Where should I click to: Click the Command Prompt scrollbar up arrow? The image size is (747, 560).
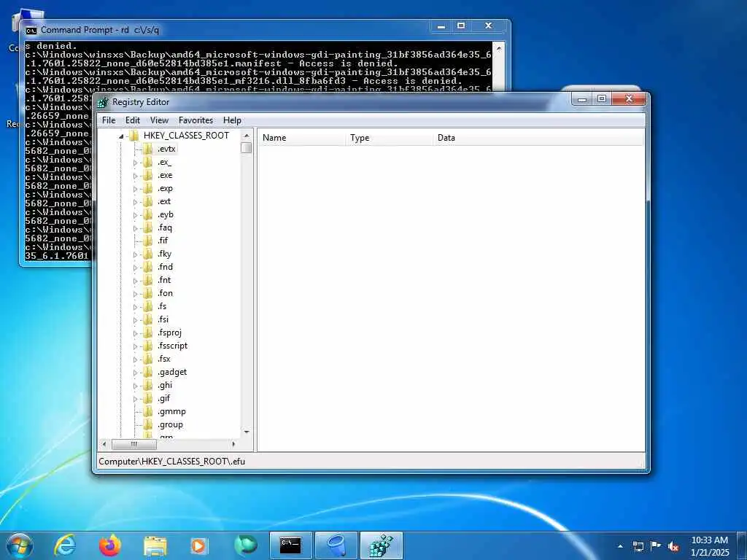point(499,48)
